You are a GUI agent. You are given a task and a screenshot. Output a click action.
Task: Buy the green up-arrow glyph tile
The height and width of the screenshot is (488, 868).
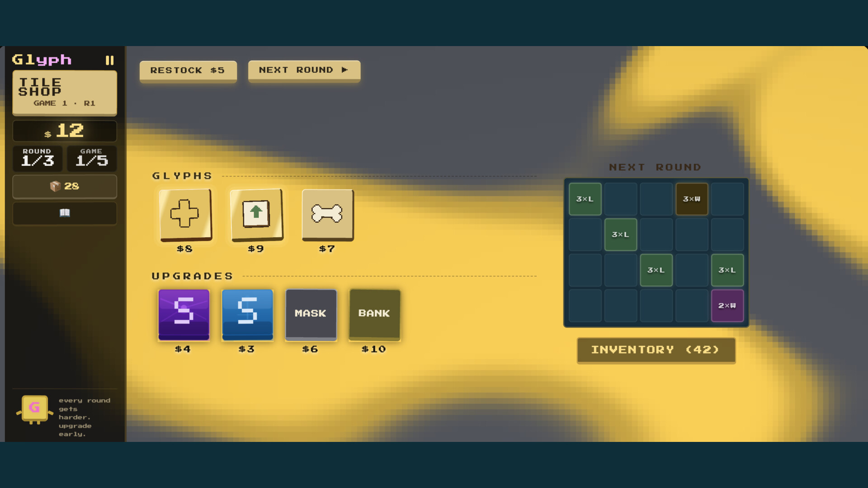256,214
